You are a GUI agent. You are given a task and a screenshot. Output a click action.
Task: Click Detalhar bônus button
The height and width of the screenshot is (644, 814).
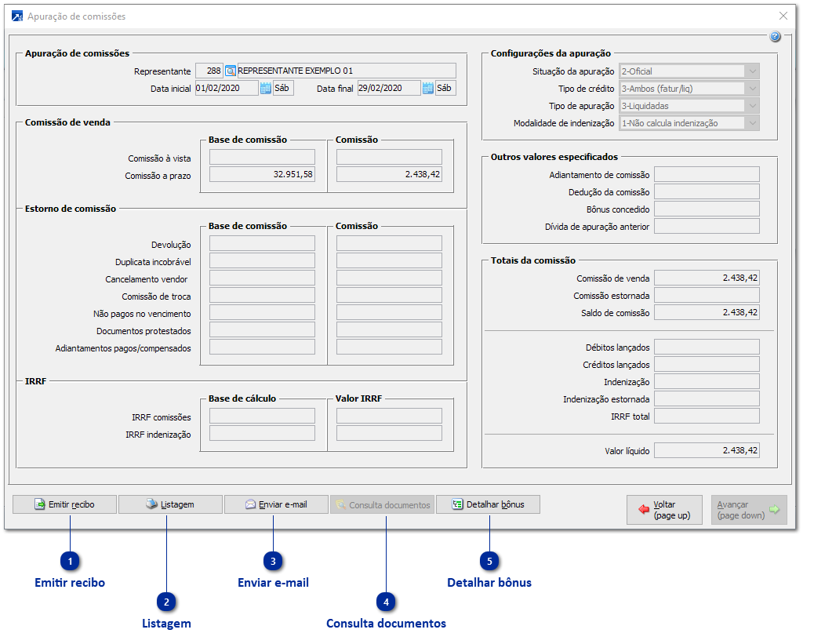(x=488, y=504)
